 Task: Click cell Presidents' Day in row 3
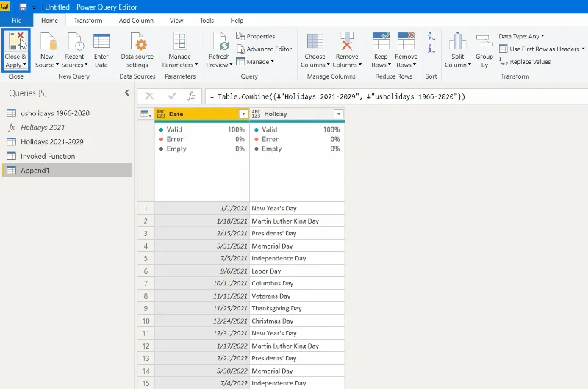(297, 233)
